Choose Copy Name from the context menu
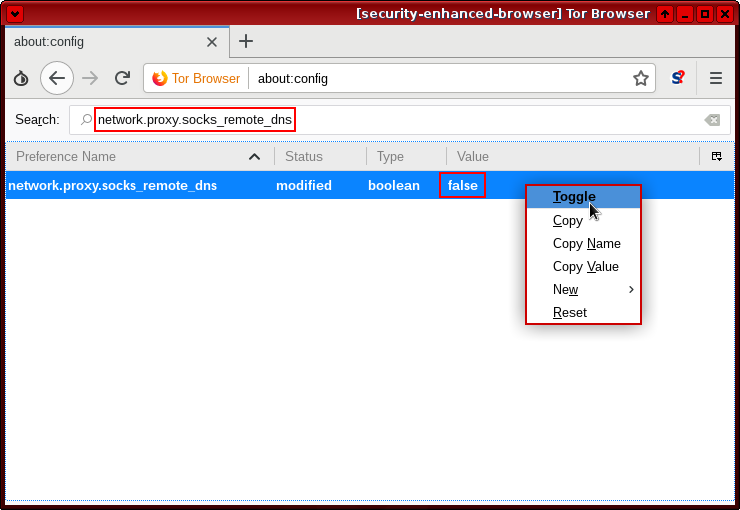The width and height of the screenshot is (740, 510). tap(586, 244)
